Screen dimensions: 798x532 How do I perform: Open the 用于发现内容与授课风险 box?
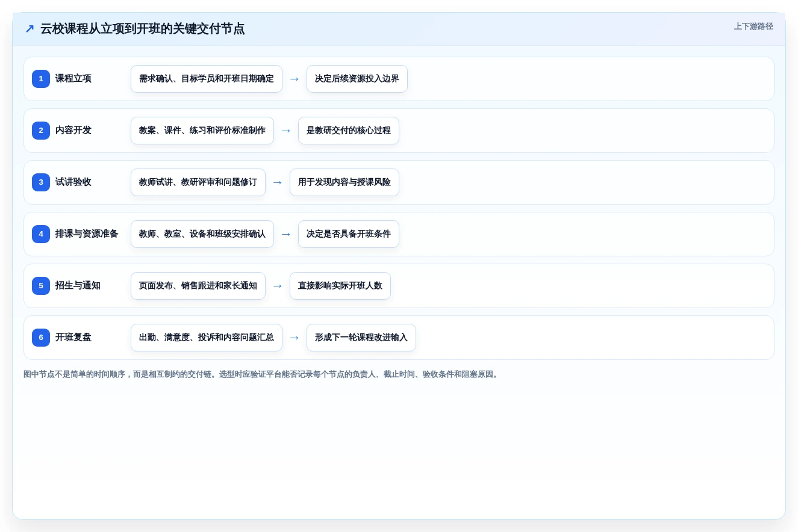pyautogui.click(x=344, y=182)
